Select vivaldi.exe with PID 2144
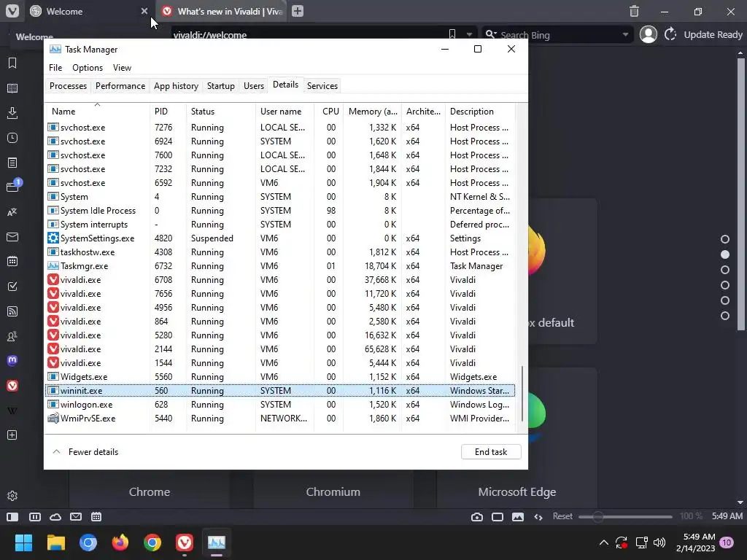Image resolution: width=747 pixels, height=560 pixels. [280, 349]
